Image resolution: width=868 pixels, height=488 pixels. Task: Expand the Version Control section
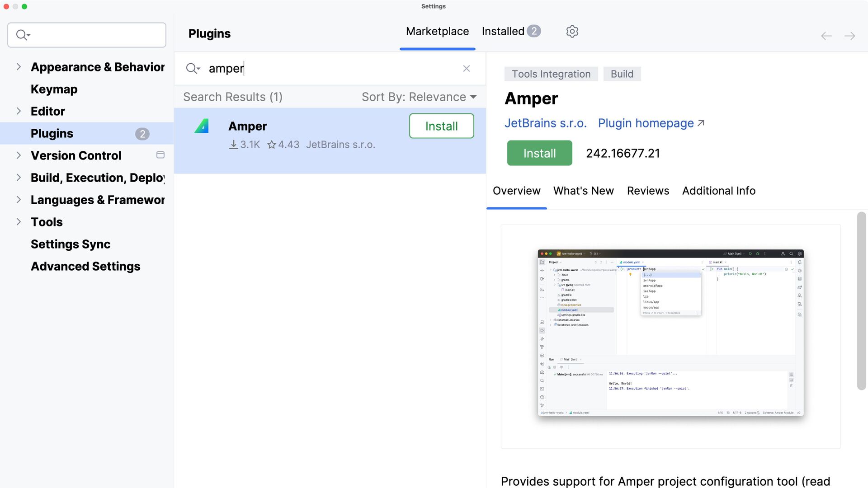click(x=19, y=155)
